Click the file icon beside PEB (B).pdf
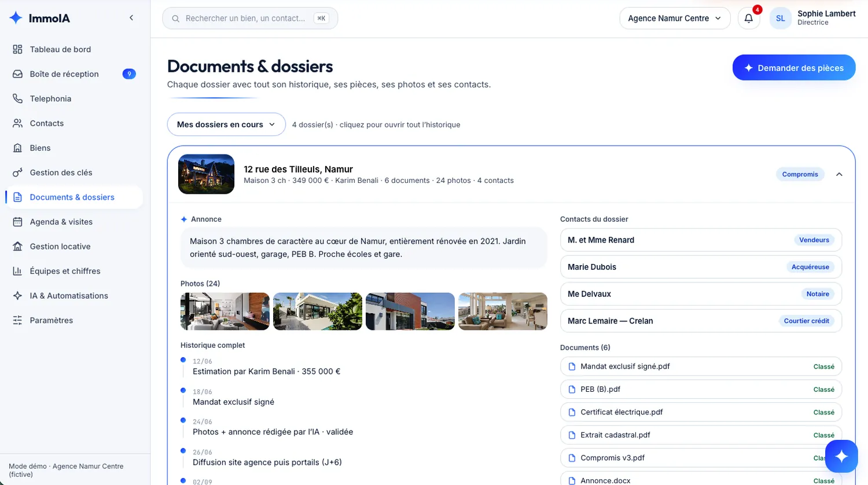The height and width of the screenshot is (485, 868). (x=572, y=390)
